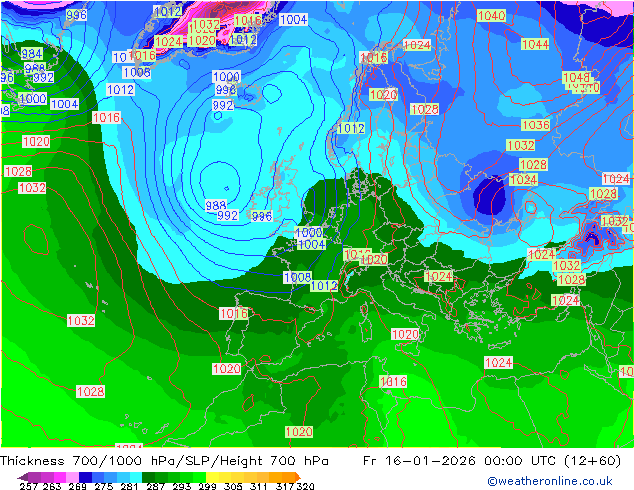
Task: Click the legend value '269'
Action: (78, 486)
